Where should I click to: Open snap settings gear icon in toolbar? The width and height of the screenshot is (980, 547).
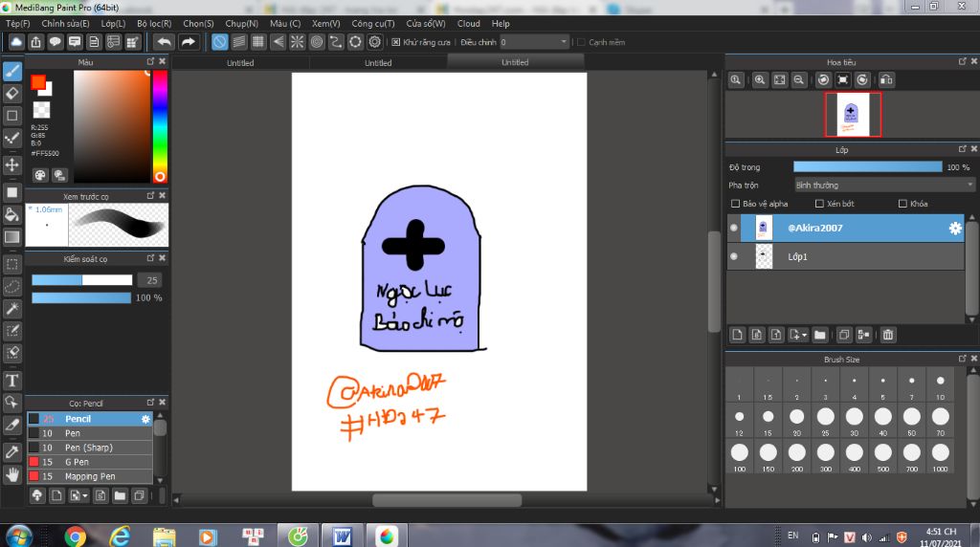point(374,42)
